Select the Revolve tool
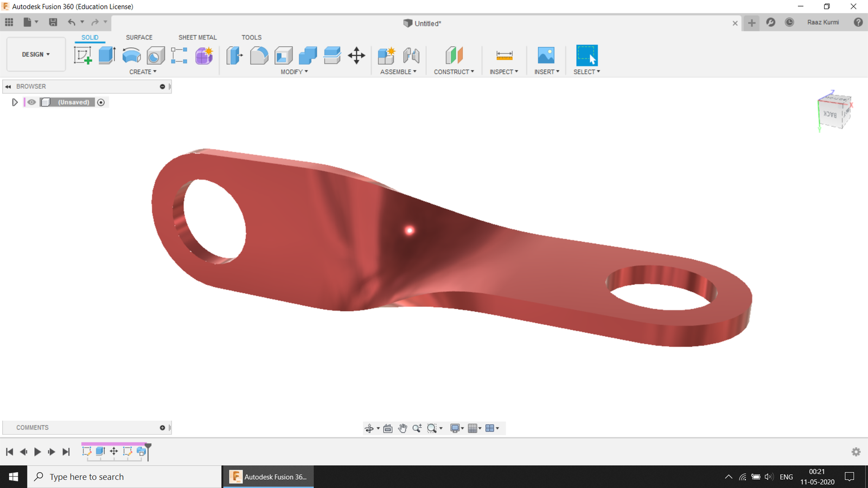This screenshot has width=868, height=488. (x=131, y=55)
